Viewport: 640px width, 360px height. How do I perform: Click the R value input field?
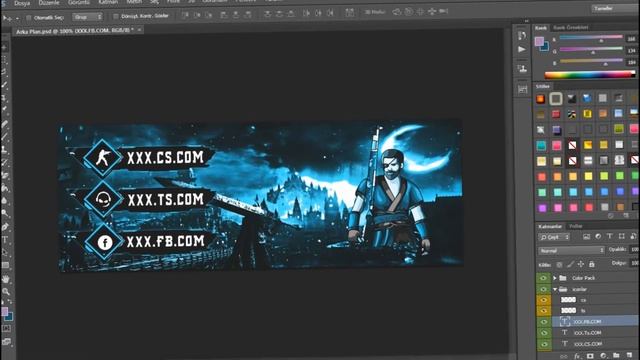point(632,39)
